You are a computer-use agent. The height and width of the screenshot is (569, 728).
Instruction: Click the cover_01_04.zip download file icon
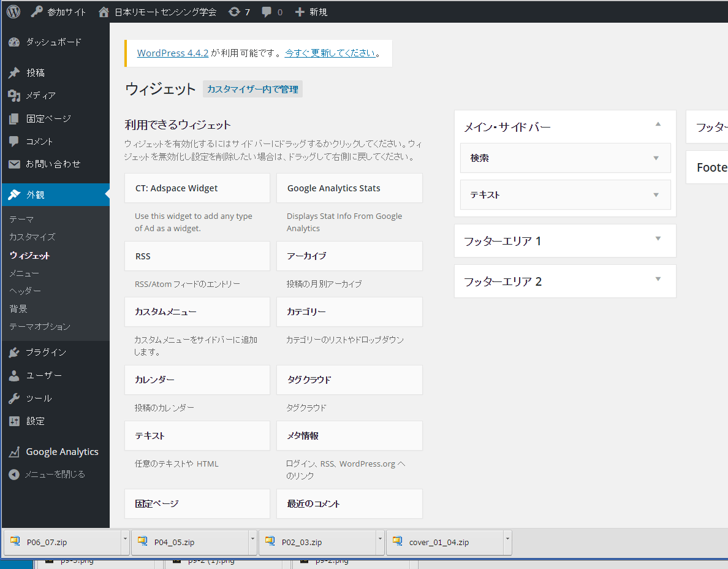pyautogui.click(x=398, y=541)
